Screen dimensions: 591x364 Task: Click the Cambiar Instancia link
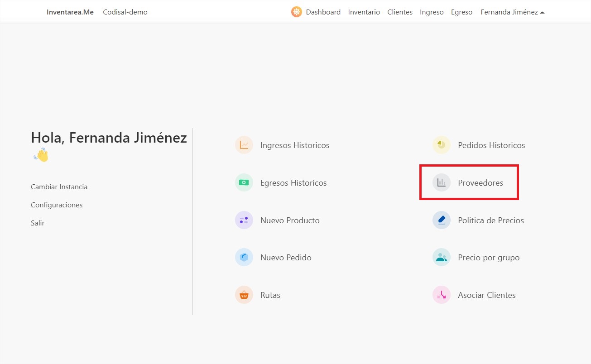coord(59,187)
